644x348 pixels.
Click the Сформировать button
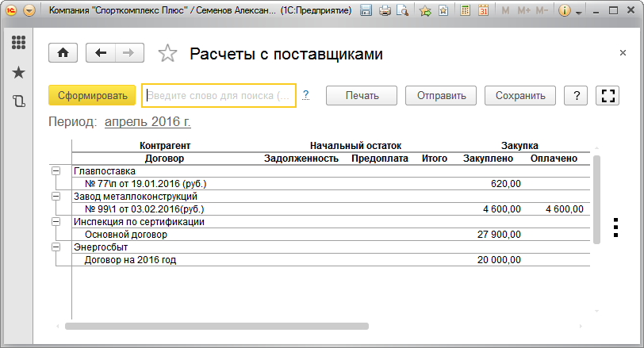tap(92, 96)
